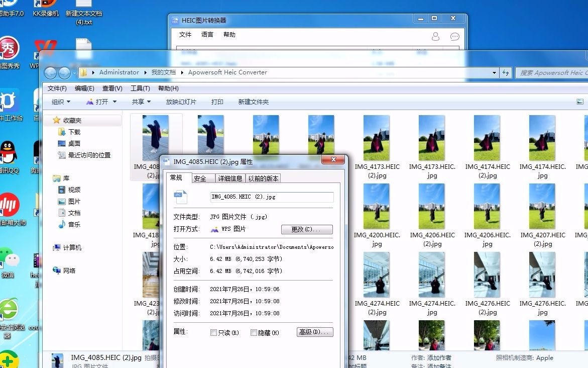This screenshot has width=588, height=368.
Task: Click the 高级 advanced attributes button
Action: click(314, 332)
